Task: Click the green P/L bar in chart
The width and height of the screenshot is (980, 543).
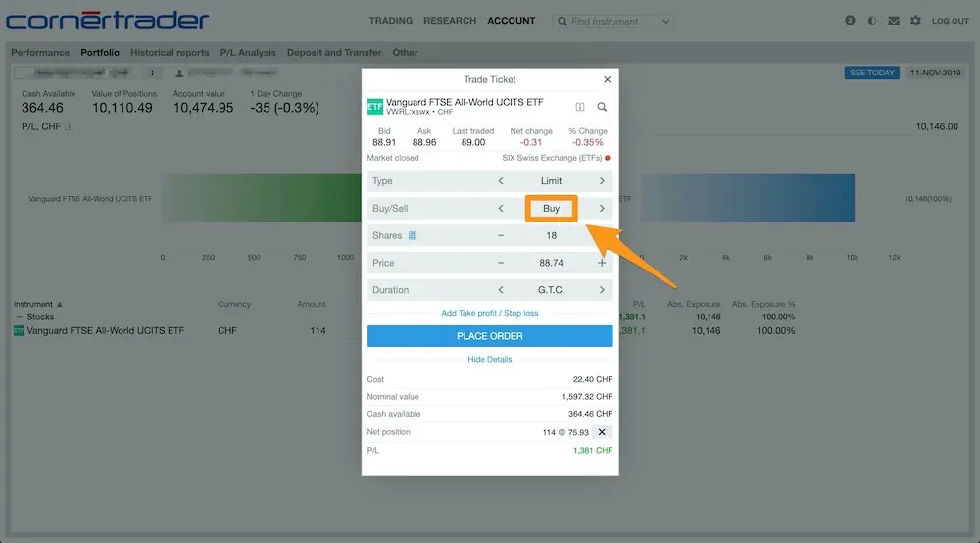Action: point(262,198)
